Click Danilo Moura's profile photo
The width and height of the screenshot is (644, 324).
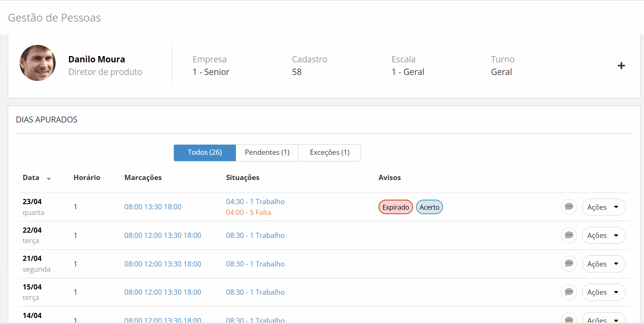37,63
